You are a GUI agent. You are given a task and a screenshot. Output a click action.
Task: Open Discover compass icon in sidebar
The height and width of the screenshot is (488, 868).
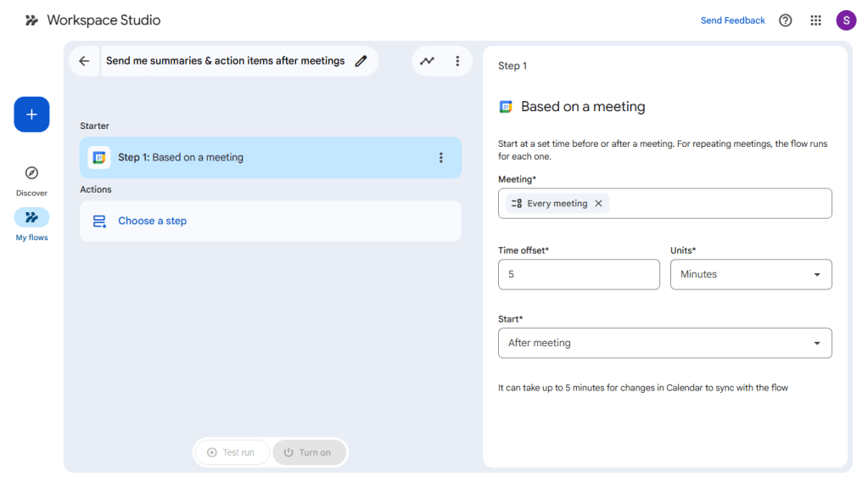tap(31, 173)
